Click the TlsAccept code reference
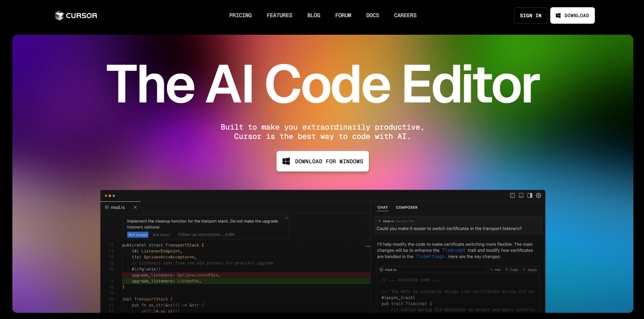This screenshot has height=319, width=644. pyautogui.click(x=453, y=250)
